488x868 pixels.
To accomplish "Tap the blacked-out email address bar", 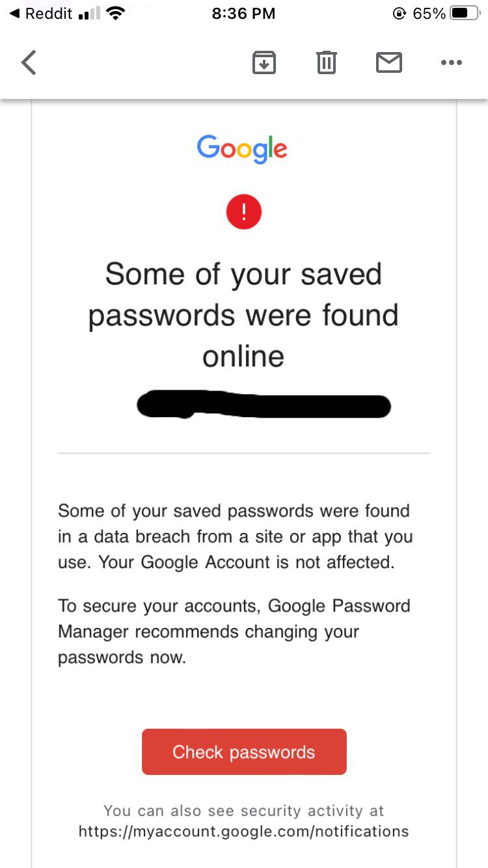I will tap(264, 405).
